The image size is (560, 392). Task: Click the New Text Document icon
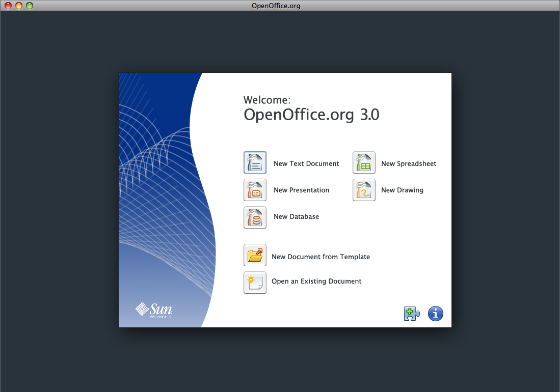[255, 163]
